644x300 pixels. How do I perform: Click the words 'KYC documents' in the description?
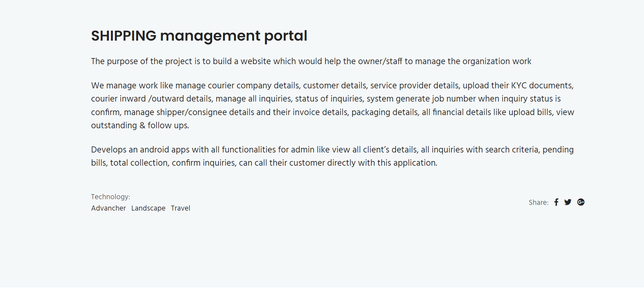[x=542, y=86]
